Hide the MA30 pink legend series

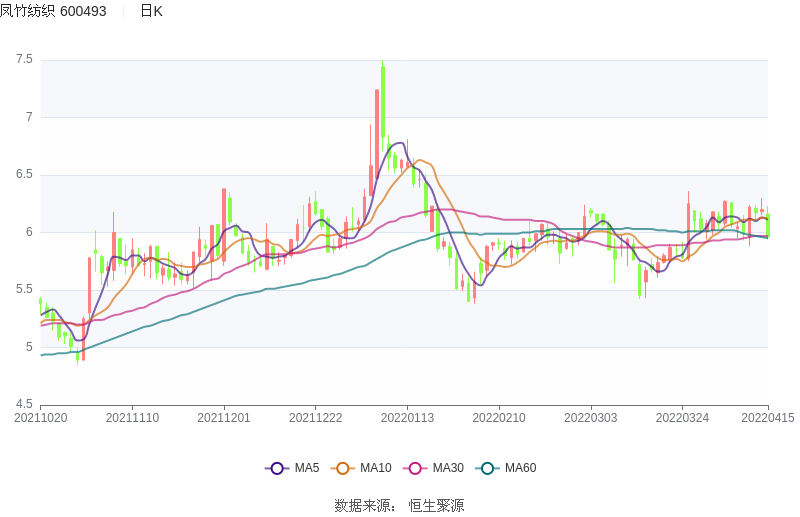[415, 468]
